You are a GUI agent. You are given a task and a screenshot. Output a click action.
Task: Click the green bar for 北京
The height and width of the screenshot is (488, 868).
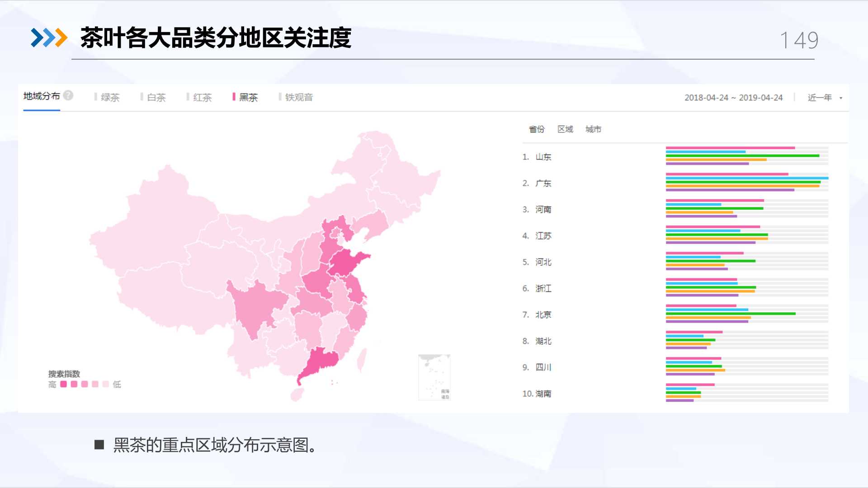click(x=731, y=314)
